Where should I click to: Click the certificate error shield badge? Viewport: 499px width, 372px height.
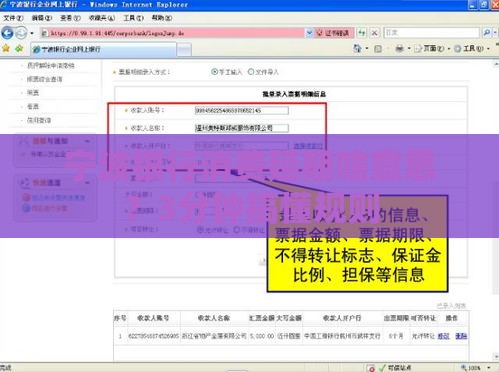tap(333, 33)
